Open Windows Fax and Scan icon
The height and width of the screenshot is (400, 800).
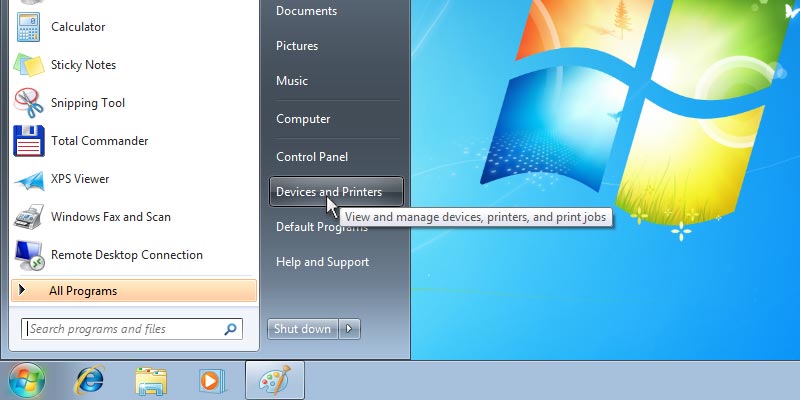click(28, 217)
